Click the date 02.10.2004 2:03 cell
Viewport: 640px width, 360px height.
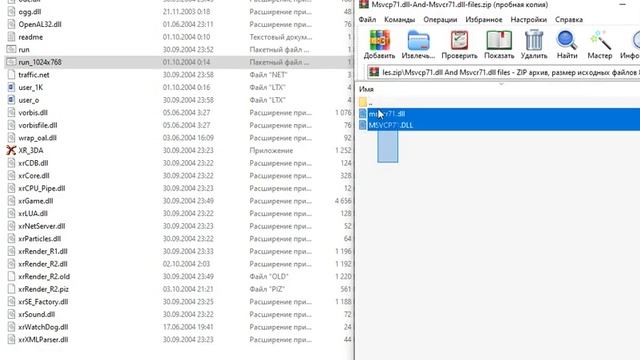(x=187, y=264)
